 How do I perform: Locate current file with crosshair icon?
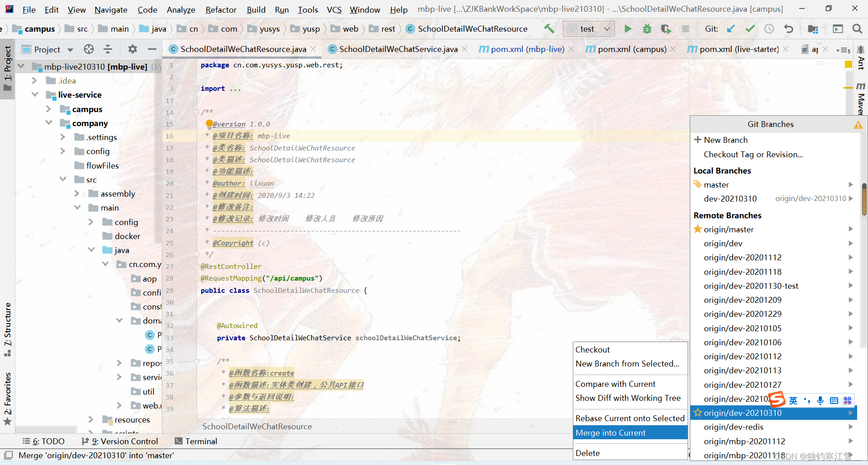coord(89,49)
